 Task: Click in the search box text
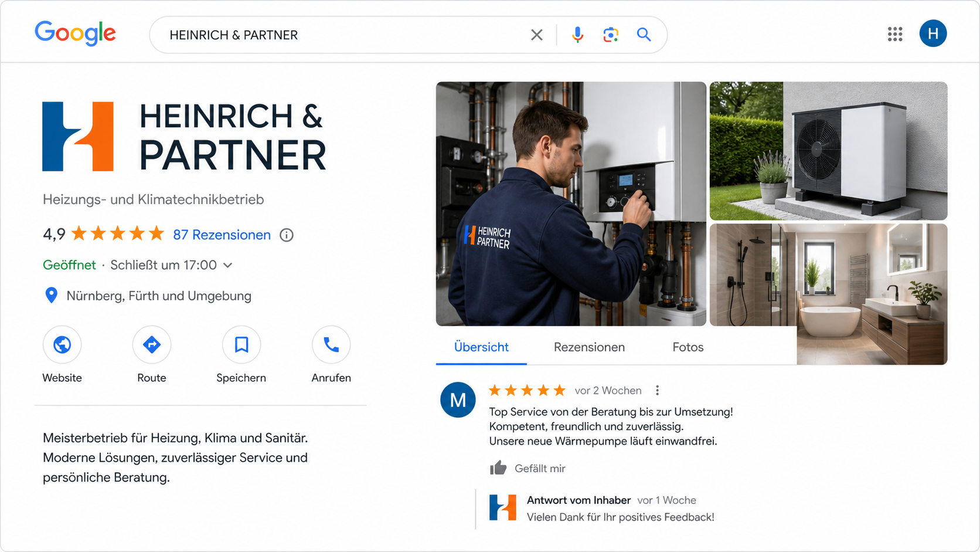coord(233,35)
